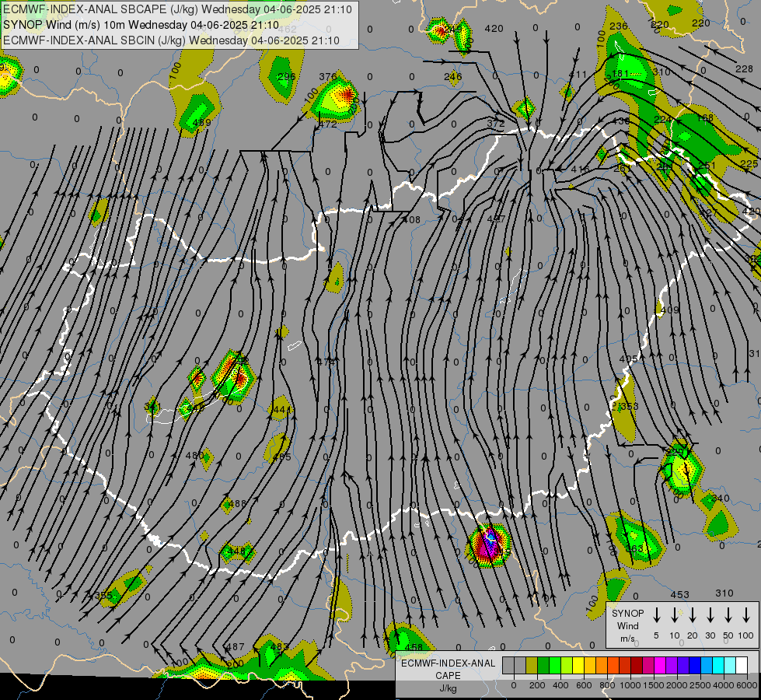This screenshot has height=700, width=761.
Task: Click the map value 453
Action: tap(679, 595)
